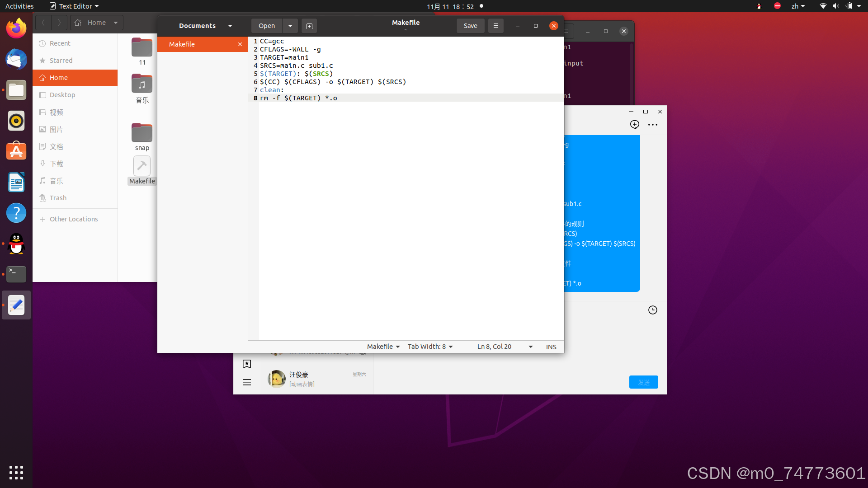Open the favorites bookmark icon in QQ sidebar
The height and width of the screenshot is (488, 868).
[247, 364]
